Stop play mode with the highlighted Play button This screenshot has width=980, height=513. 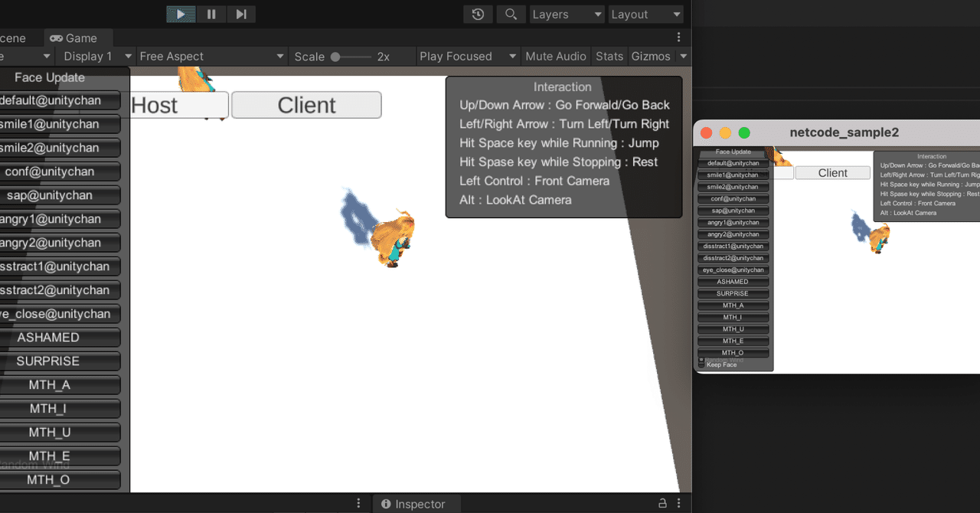(181, 14)
